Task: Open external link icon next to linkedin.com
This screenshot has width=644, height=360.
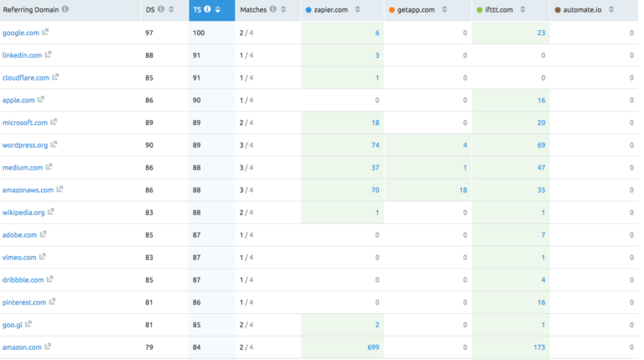Action: click(x=48, y=55)
